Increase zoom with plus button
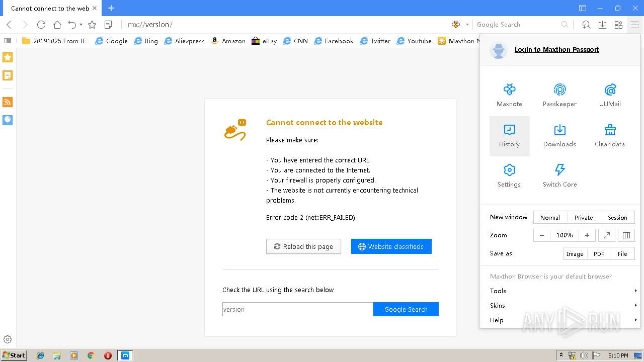This screenshot has height=362, width=644. 587,235
